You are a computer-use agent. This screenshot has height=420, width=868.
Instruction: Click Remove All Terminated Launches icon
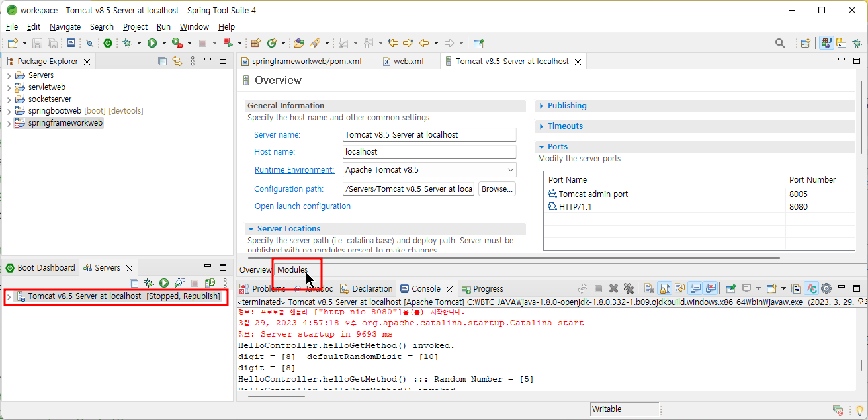point(629,288)
